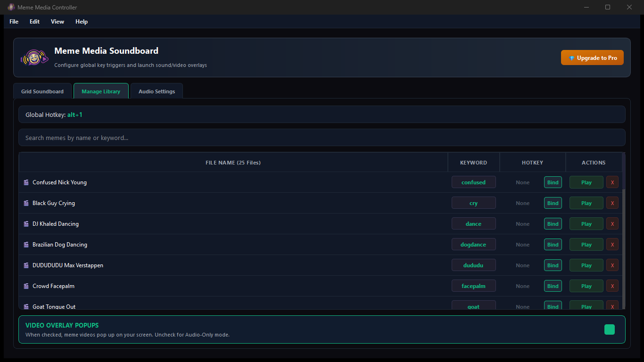Click the KEYWORD column header
Image resolution: width=644 pixels, height=362 pixels.
tap(474, 163)
